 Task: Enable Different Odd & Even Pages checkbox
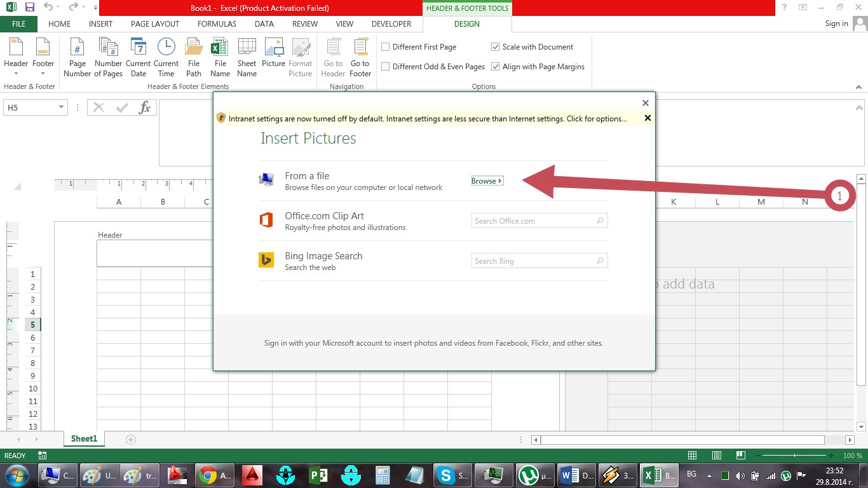coord(385,67)
